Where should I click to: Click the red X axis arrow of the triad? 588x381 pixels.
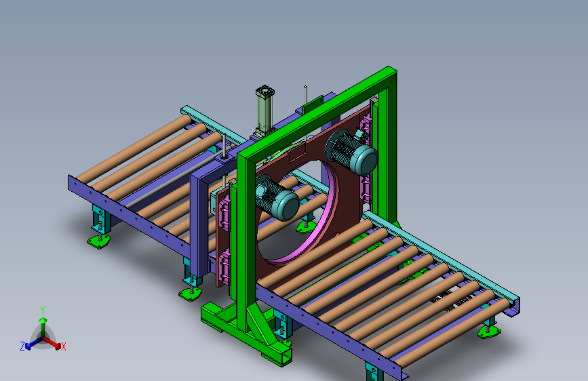[54, 343]
